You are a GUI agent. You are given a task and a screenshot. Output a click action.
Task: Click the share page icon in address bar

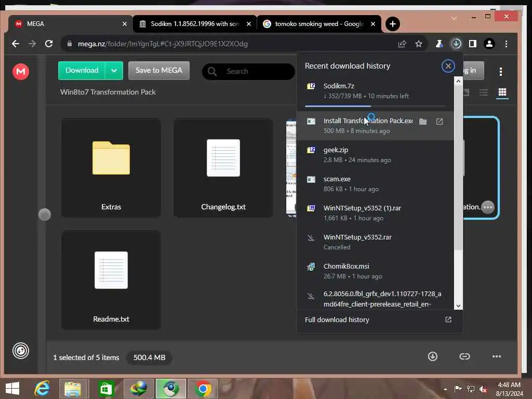pyautogui.click(x=402, y=44)
